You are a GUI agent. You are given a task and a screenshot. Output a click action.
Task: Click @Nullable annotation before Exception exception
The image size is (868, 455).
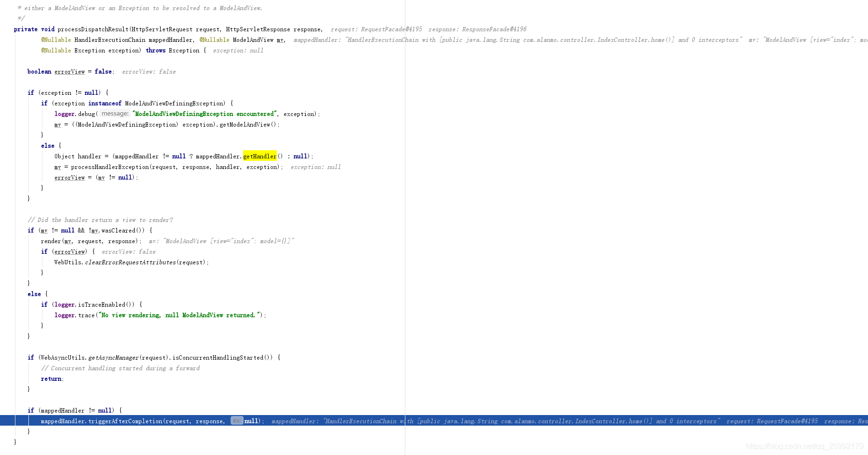[x=56, y=51]
